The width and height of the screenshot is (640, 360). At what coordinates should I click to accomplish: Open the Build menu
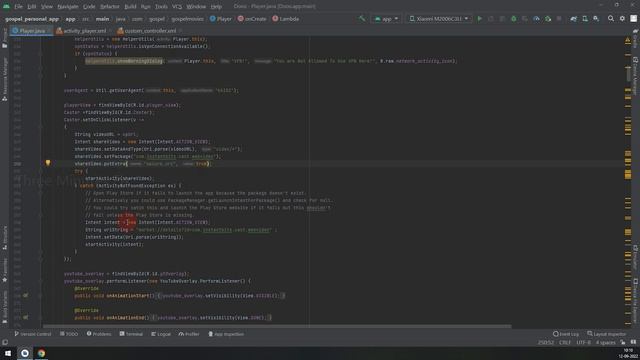(x=130, y=7)
